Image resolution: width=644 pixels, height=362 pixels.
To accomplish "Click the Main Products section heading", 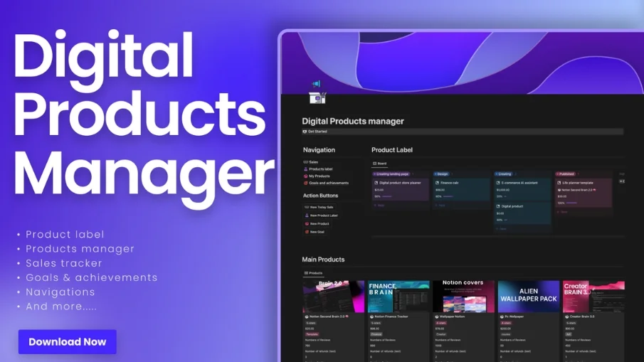I will point(323,260).
